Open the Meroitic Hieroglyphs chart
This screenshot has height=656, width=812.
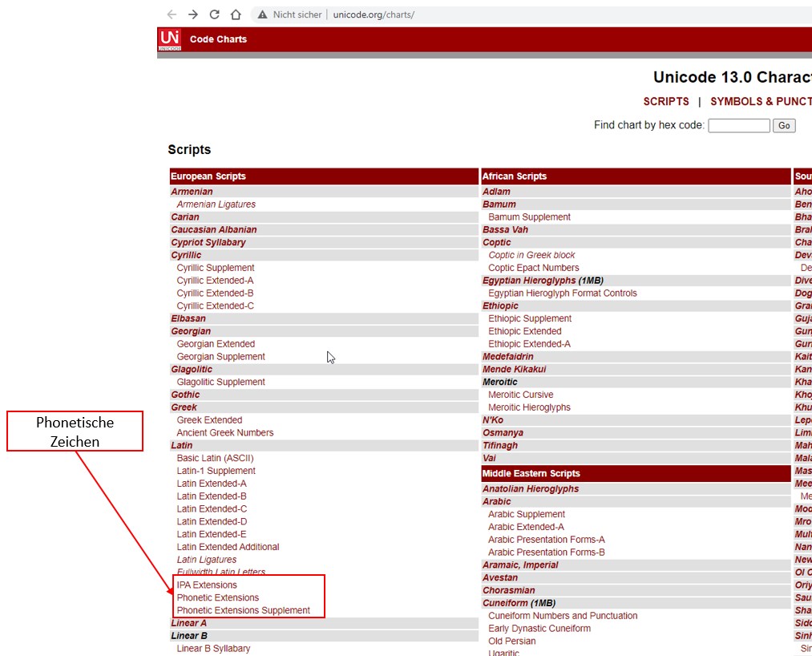(529, 407)
